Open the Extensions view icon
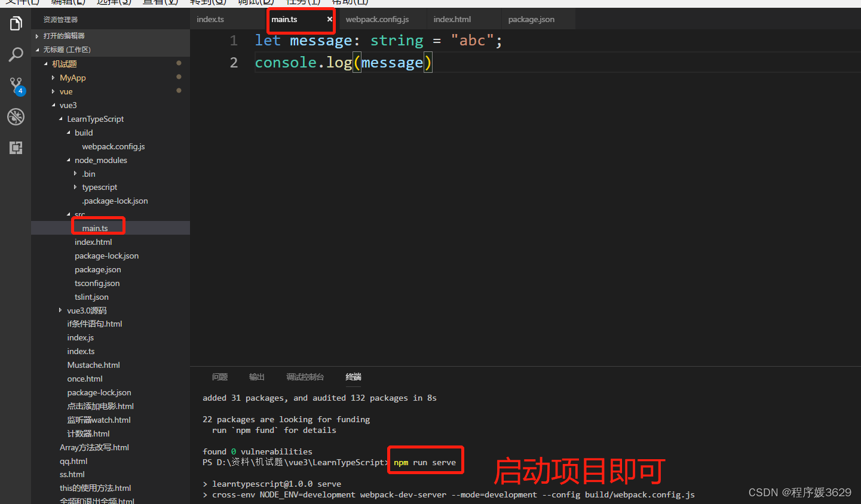 (16, 147)
